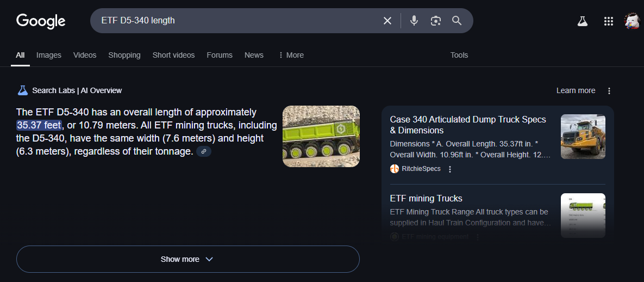
Task: Open Case 340 Articulated Dump Truck result
Action: click(467, 125)
